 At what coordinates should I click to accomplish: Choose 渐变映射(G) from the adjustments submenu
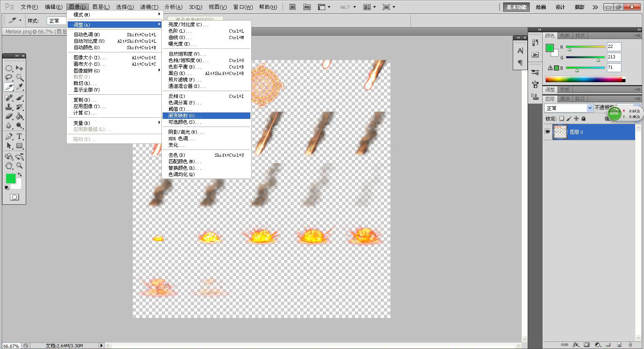(x=206, y=116)
